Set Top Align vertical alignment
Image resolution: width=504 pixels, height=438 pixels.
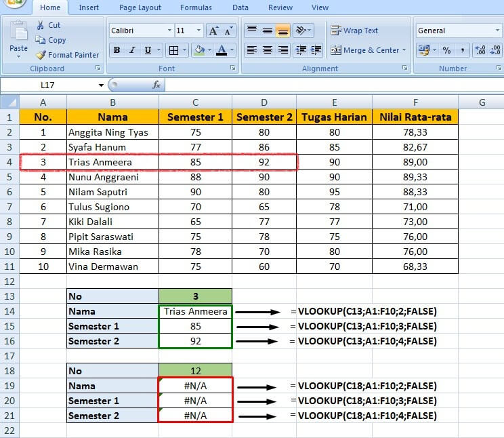click(252, 31)
